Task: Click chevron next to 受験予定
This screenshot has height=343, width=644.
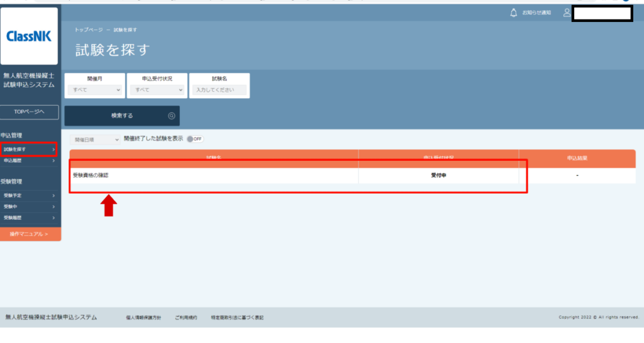Action: tap(53, 196)
